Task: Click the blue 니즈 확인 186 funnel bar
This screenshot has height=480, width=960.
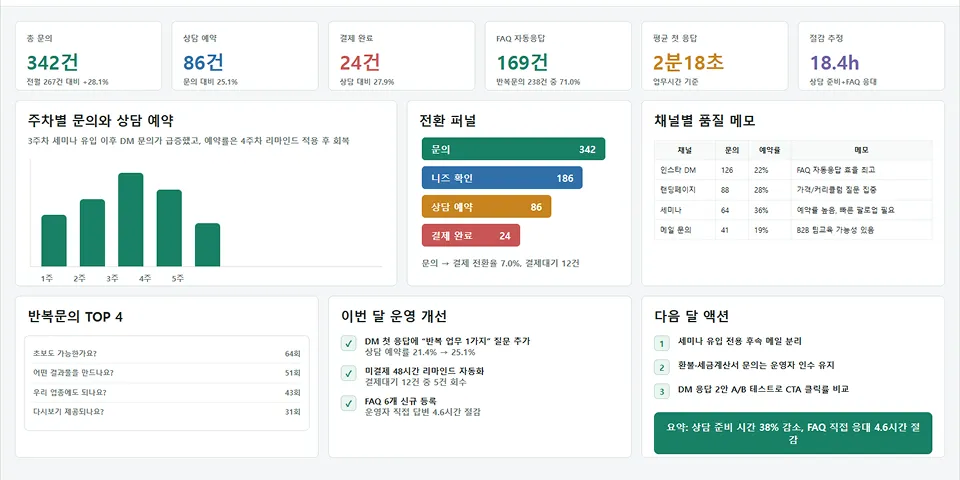Action: pos(502,178)
